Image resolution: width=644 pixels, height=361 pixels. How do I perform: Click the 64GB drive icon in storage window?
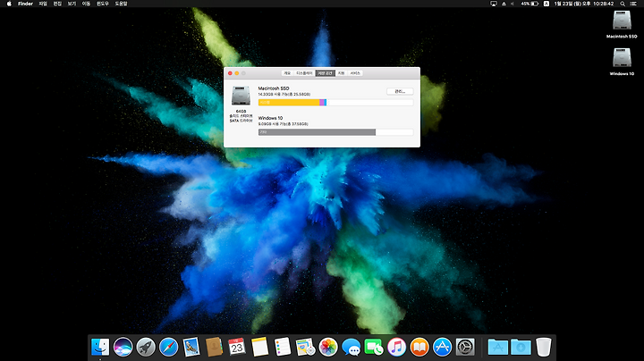tap(241, 96)
